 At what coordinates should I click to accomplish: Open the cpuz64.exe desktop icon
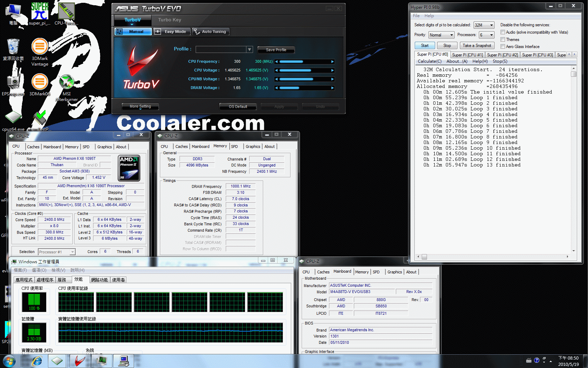point(13,121)
